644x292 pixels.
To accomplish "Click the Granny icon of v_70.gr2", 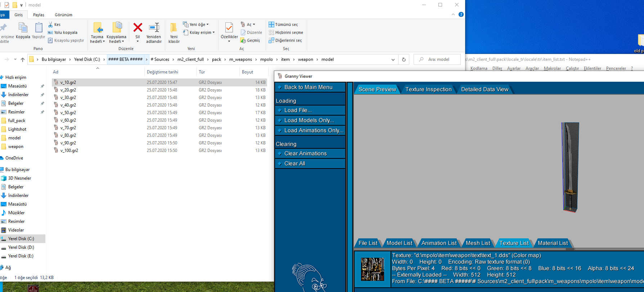I will click(56, 127).
